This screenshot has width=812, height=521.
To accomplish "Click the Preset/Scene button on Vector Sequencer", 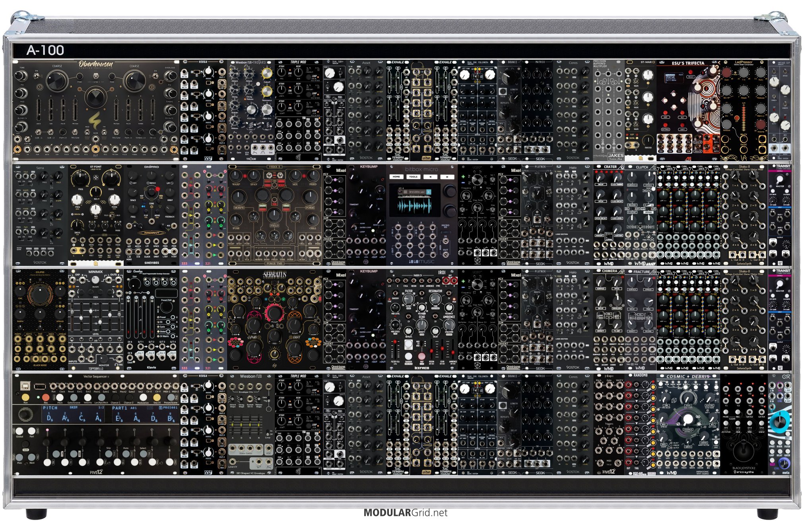I will coord(171,397).
